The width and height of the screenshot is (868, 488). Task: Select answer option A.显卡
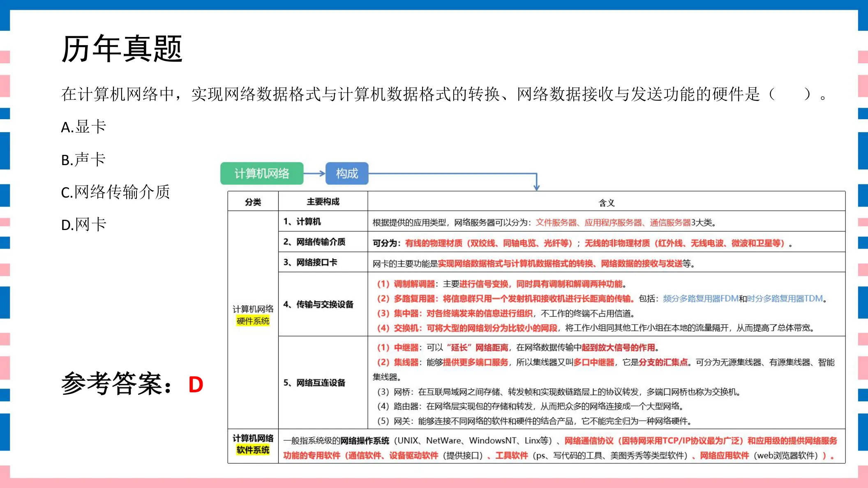84,127
